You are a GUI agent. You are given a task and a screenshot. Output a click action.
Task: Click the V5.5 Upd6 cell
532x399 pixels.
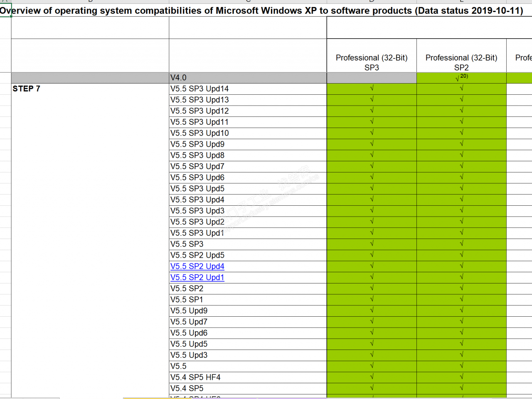248,333
